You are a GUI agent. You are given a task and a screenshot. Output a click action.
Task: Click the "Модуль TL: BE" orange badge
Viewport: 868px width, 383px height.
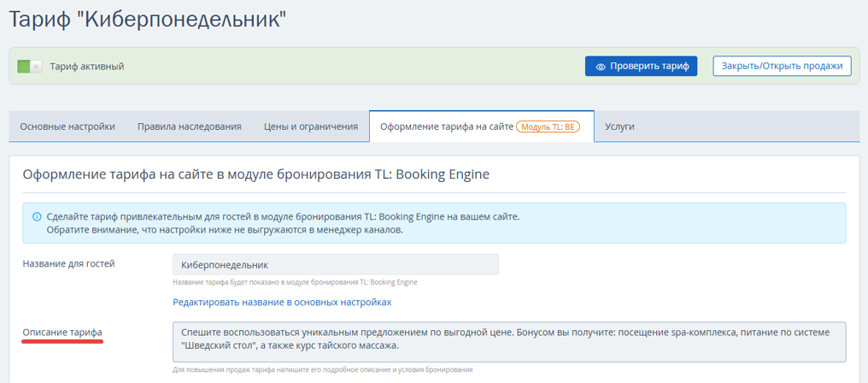click(x=548, y=127)
